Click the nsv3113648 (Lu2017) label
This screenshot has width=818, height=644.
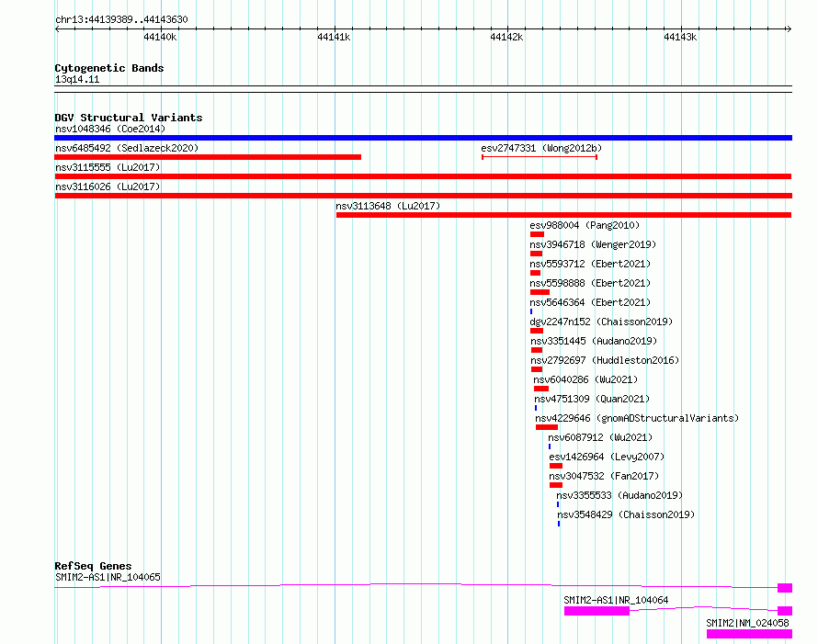(x=388, y=206)
